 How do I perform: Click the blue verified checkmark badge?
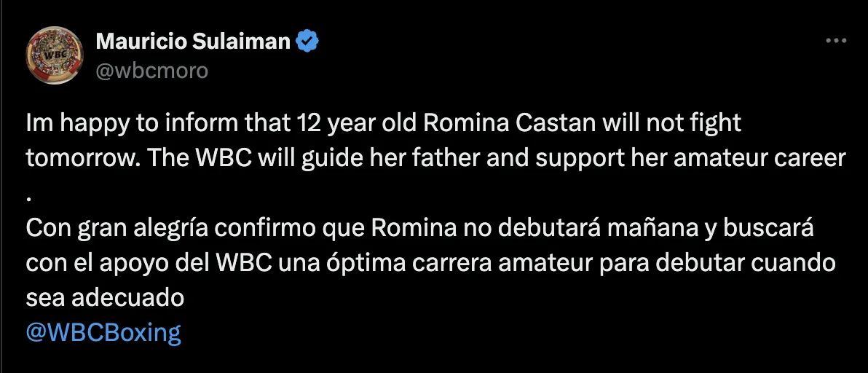tap(309, 42)
